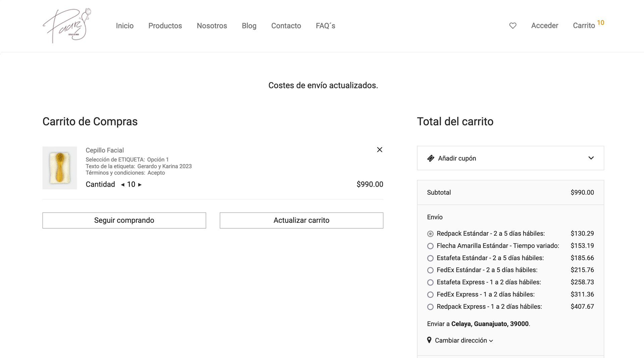This screenshot has width=644, height=358.
Task: Remove Cepillo Facial with the X icon
Action: (x=379, y=150)
